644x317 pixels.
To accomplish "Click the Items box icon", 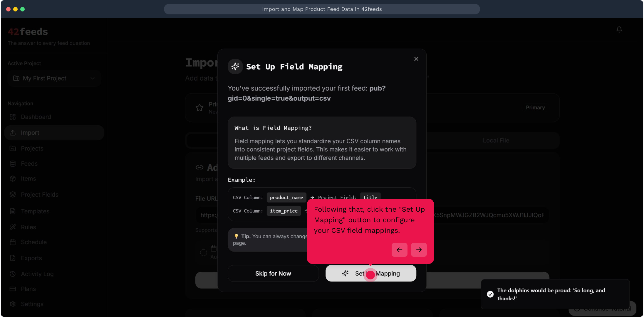I will [x=13, y=179].
